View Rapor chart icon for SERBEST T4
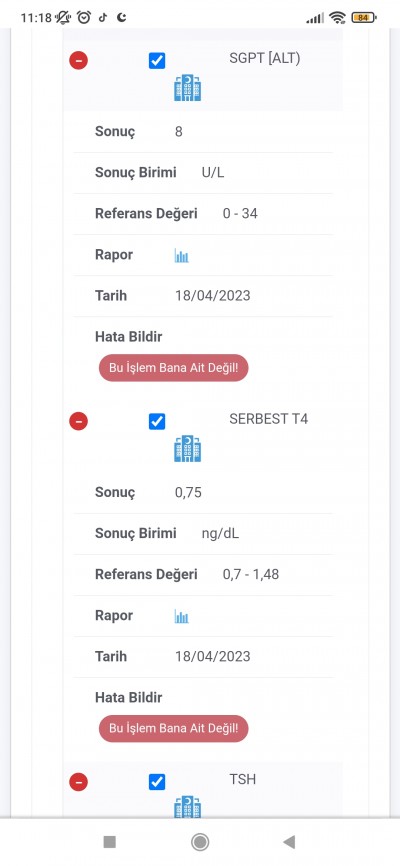This screenshot has width=400, height=866. tap(182, 616)
